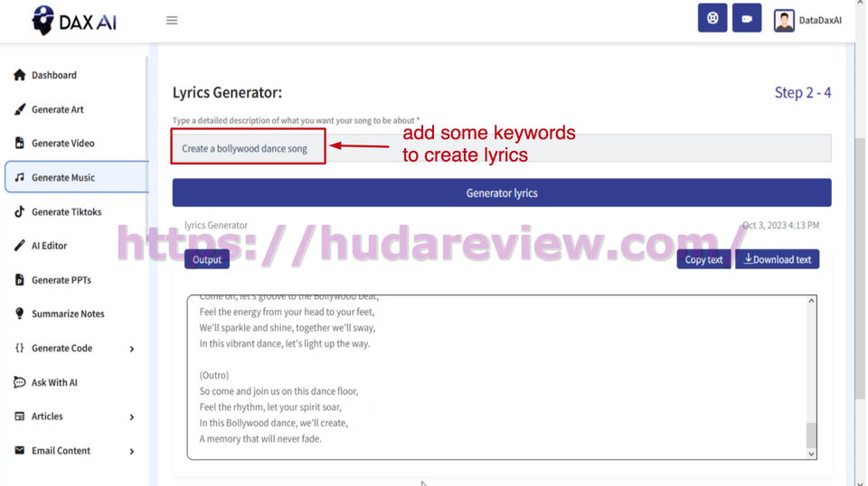Screen dimensions: 868x486
Task: Open Dashboard from the sidebar
Action: click(x=53, y=75)
